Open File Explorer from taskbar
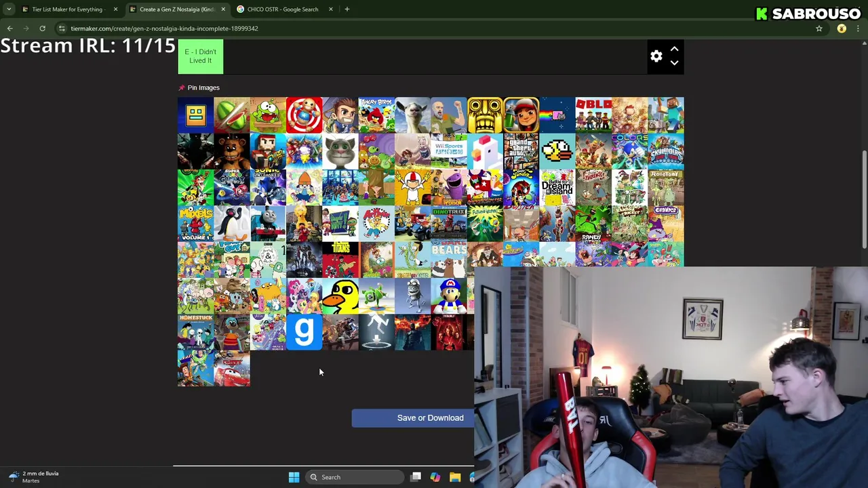868x488 pixels. point(454,477)
